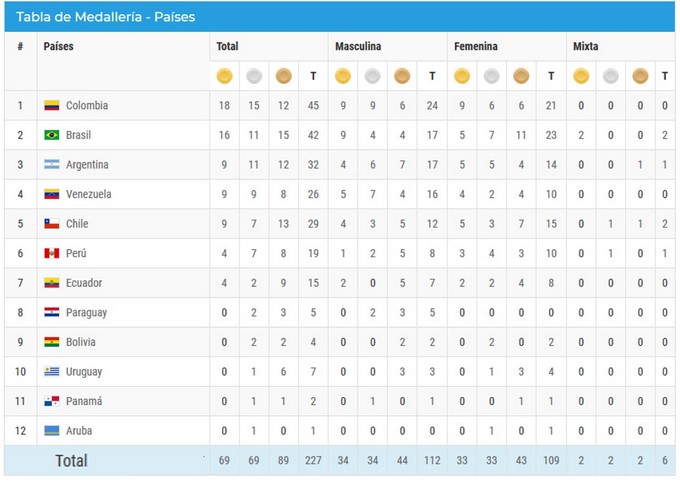The width and height of the screenshot is (680, 490).
Task: Click the Argentina flag icon
Action: pyautogui.click(x=52, y=165)
